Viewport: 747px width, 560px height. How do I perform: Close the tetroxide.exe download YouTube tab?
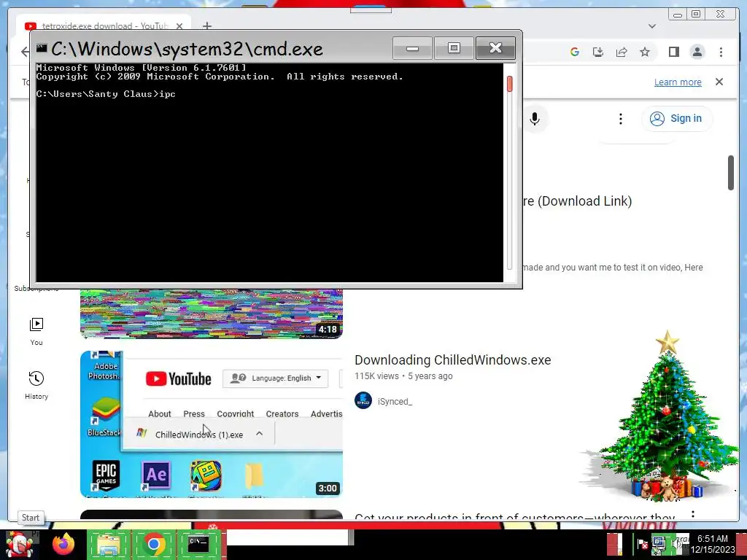click(x=179, y=26)
